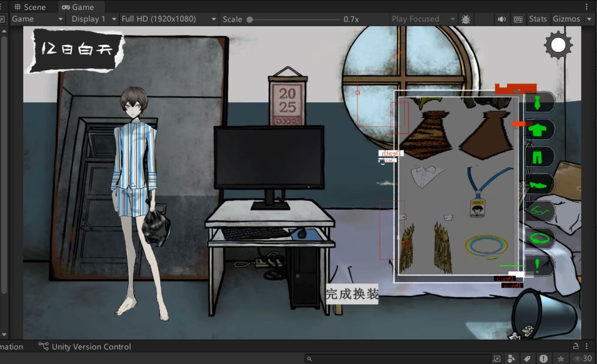
Task: Open the Display 1 dropdown
Action: pos(93,19)
